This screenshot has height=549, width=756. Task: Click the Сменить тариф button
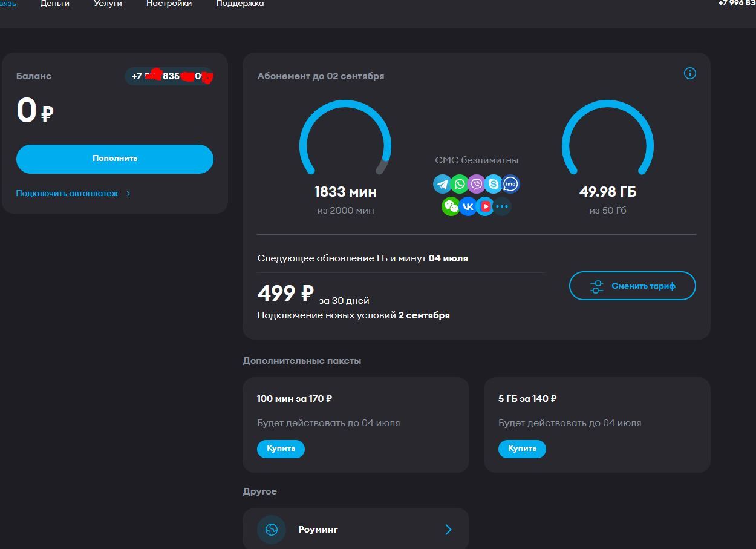coord(632,286)
